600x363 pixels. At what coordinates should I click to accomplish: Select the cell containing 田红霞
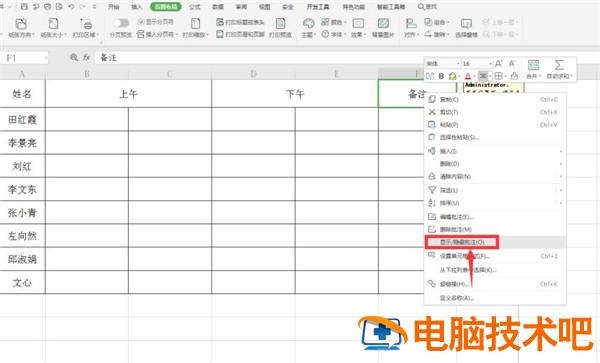tap(22, 119)
